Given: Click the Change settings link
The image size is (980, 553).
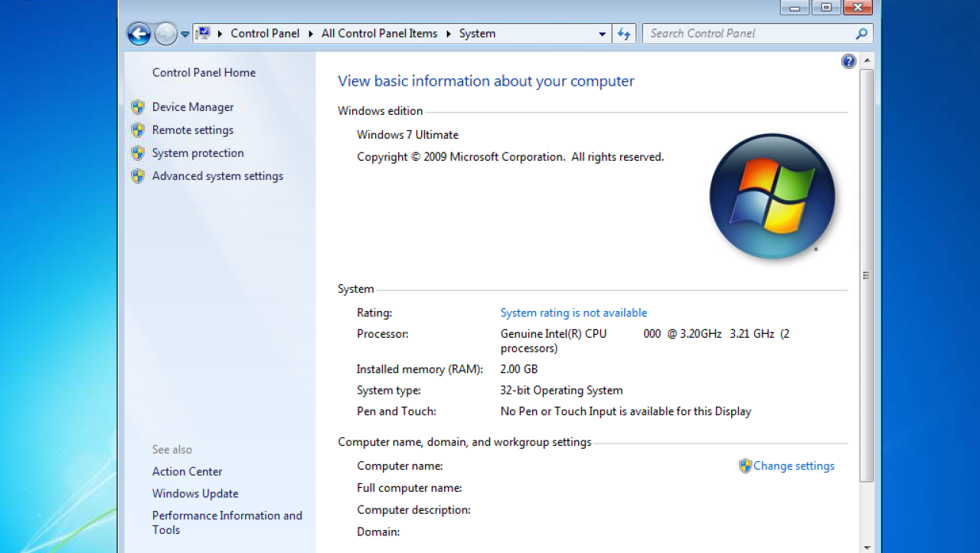Looking at the screenshot, I should click(x=794, y=466).
